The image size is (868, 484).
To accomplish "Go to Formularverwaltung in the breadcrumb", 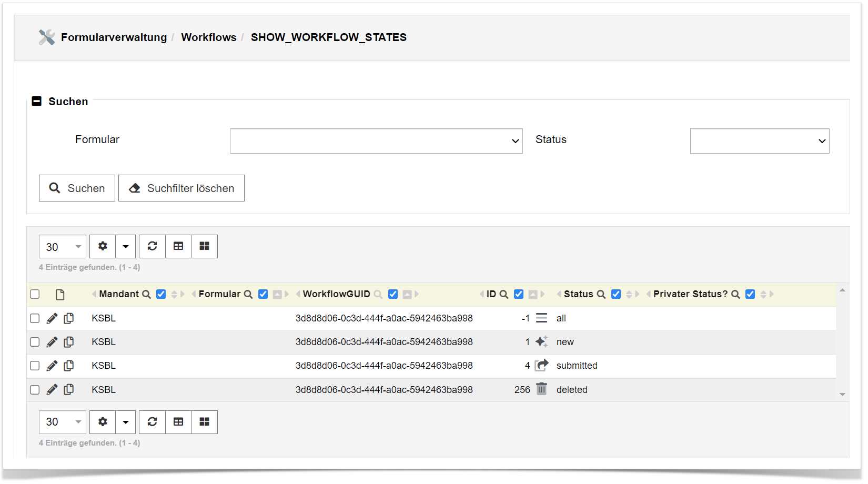I will [x=114, y=37].
